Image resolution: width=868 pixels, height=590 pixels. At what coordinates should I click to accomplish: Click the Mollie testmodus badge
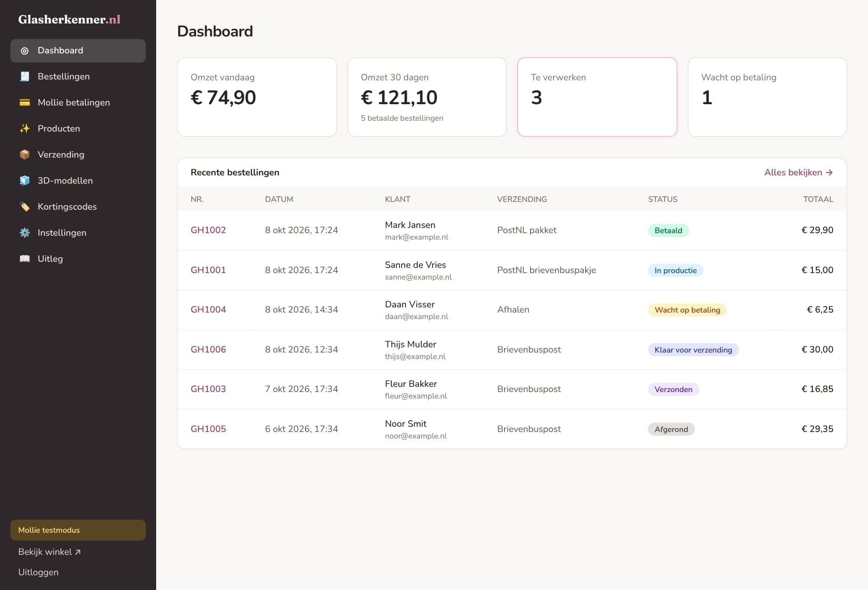pos(78,530)
